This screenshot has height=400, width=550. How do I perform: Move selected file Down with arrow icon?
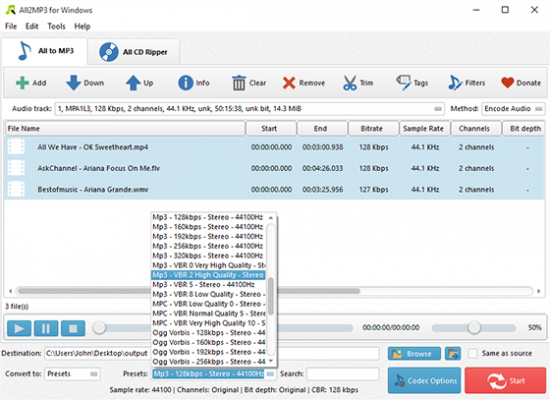[73, 83]
